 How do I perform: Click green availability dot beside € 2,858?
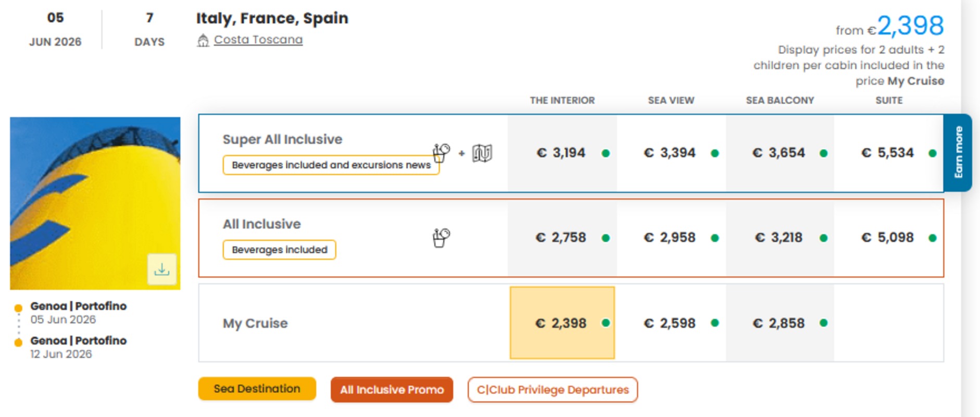tap(823, 323)
